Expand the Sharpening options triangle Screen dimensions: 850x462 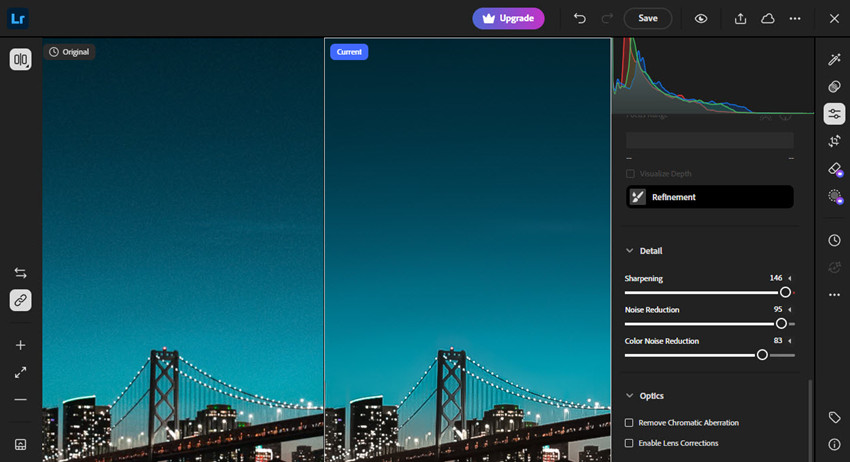coord(790,278)
